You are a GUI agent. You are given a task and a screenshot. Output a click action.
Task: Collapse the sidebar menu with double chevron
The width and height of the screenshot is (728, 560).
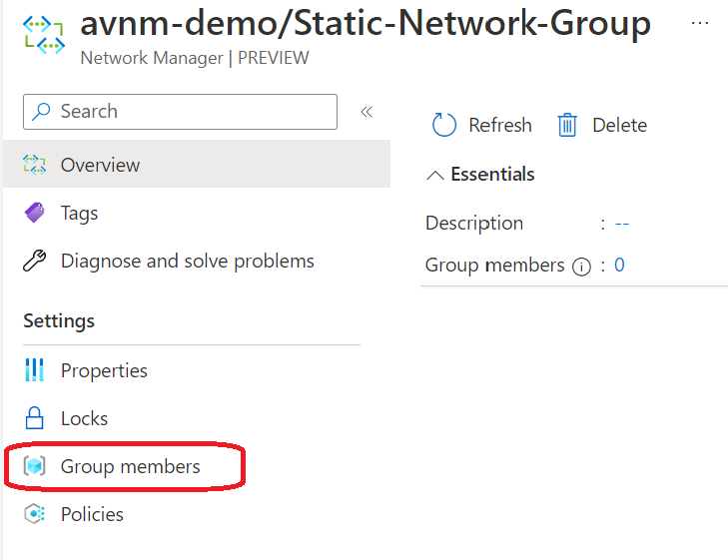click(x=366, y=112)
